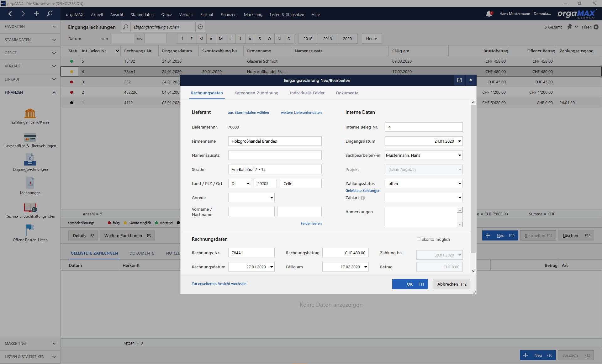Click the plus icon in top navigation bar
The image size is (602, 364).
coord(37,14)
